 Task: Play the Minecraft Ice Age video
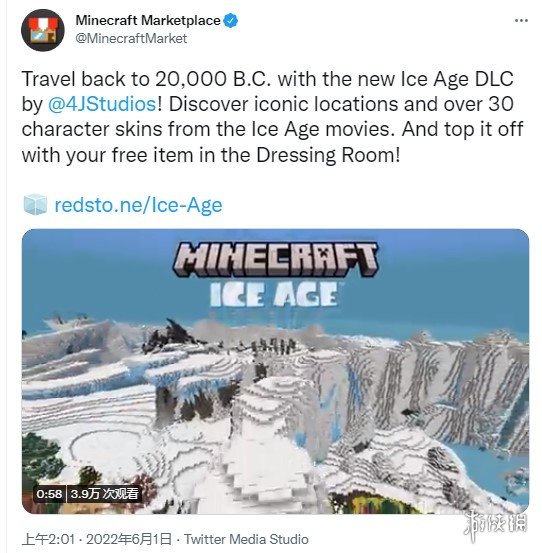275,371
